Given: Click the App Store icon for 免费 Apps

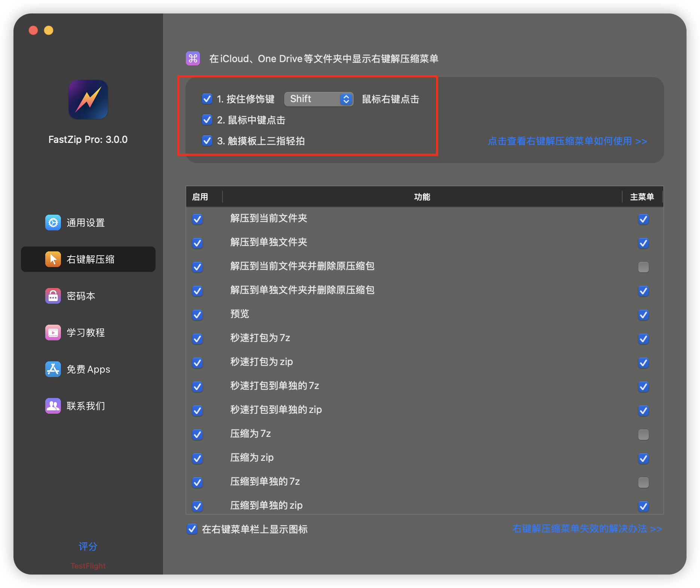Looking at the screenshot, I should click(53, 369).
